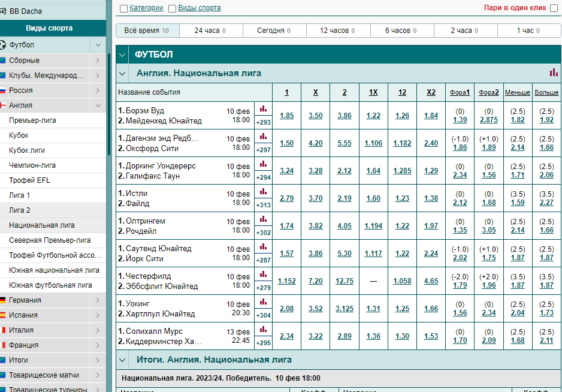Bet on Борэм Вуд win at 1.85
The image size is (562, 392).
pyautogui.click(x=287, y=116)
